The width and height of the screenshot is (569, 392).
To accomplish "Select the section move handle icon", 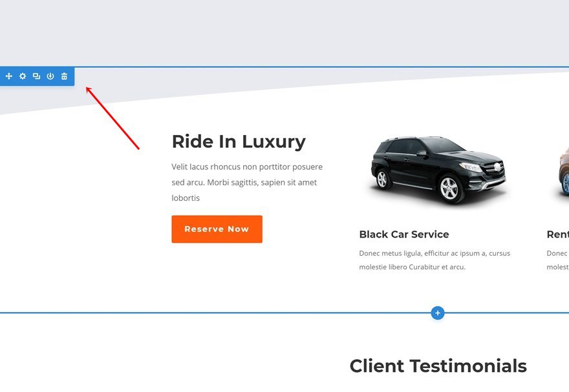I will coord(8,76).
